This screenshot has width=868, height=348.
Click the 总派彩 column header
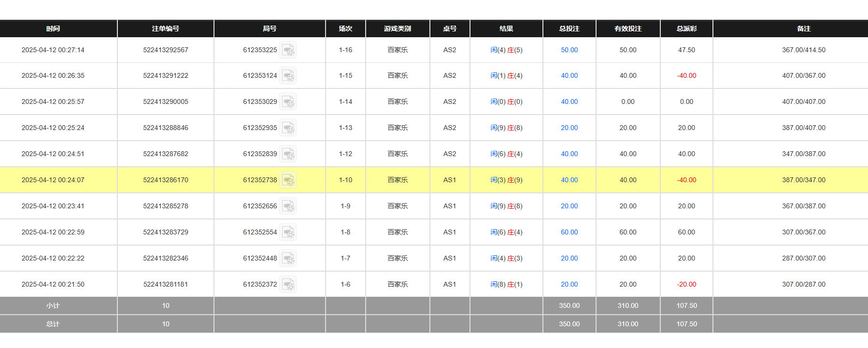[x=686, y=29]
